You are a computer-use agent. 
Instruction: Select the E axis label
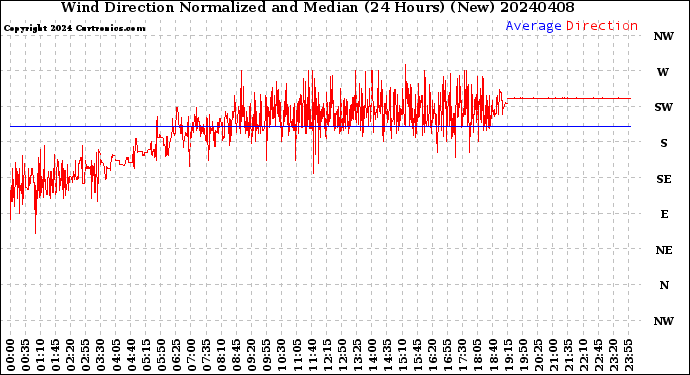coord(664,214)
